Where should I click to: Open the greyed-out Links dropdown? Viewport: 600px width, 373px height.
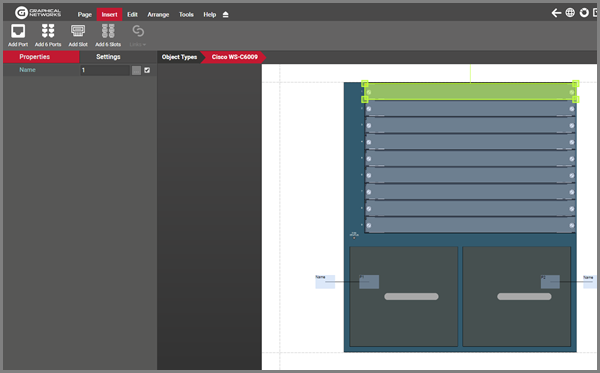(x=138, y=35)
